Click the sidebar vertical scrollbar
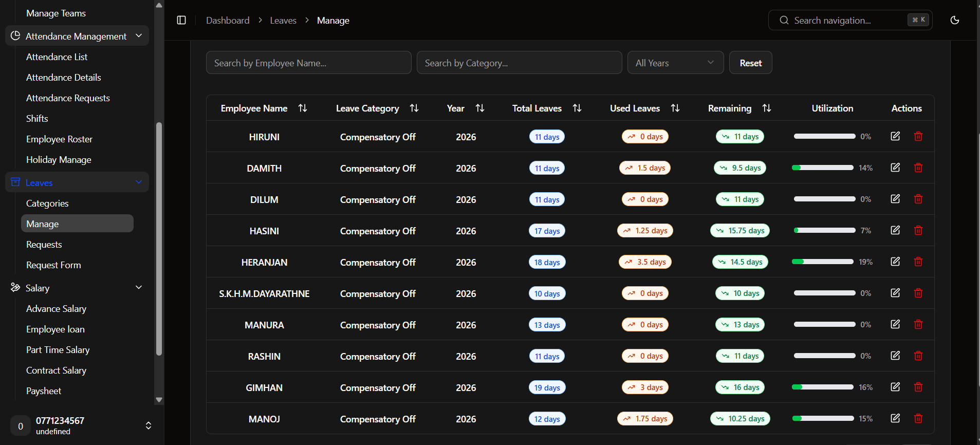The image size is (980, 445). click(159, 239)
